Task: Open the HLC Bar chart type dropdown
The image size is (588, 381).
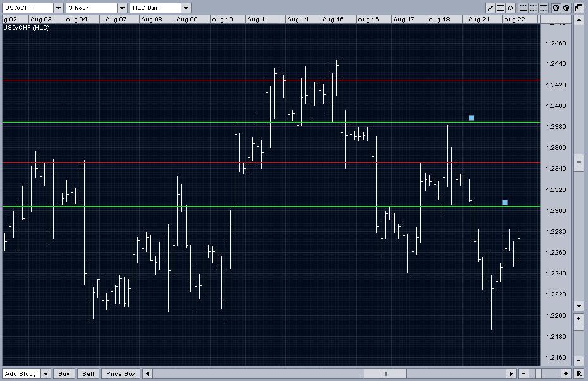Action: (x=186, y=8)
